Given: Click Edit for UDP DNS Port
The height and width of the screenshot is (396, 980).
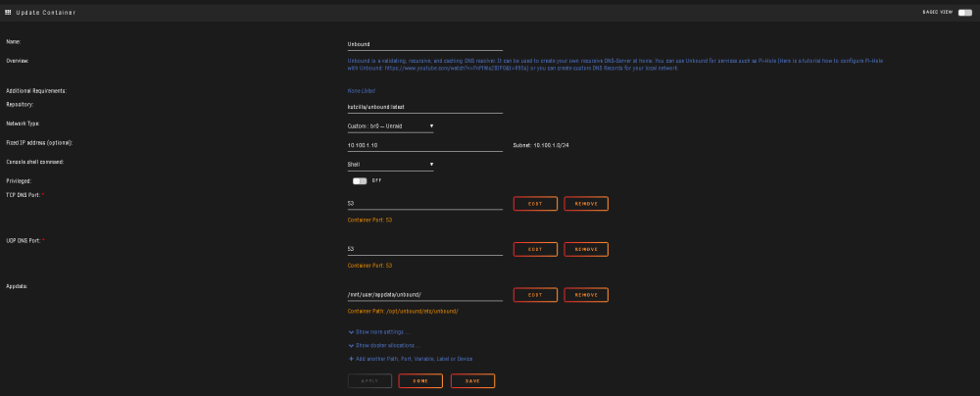Looking at the screenshot, I should tap(535, 250).
